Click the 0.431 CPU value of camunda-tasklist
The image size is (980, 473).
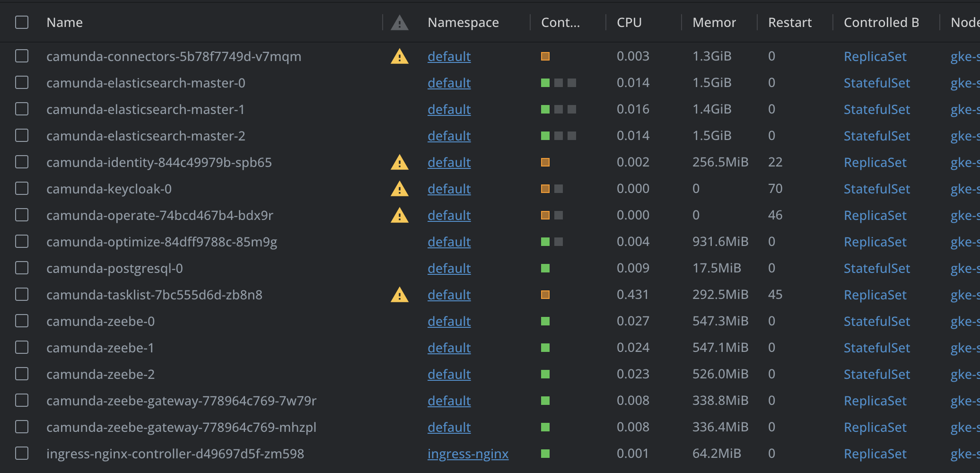pyautogui.click(x=633, y=295)
